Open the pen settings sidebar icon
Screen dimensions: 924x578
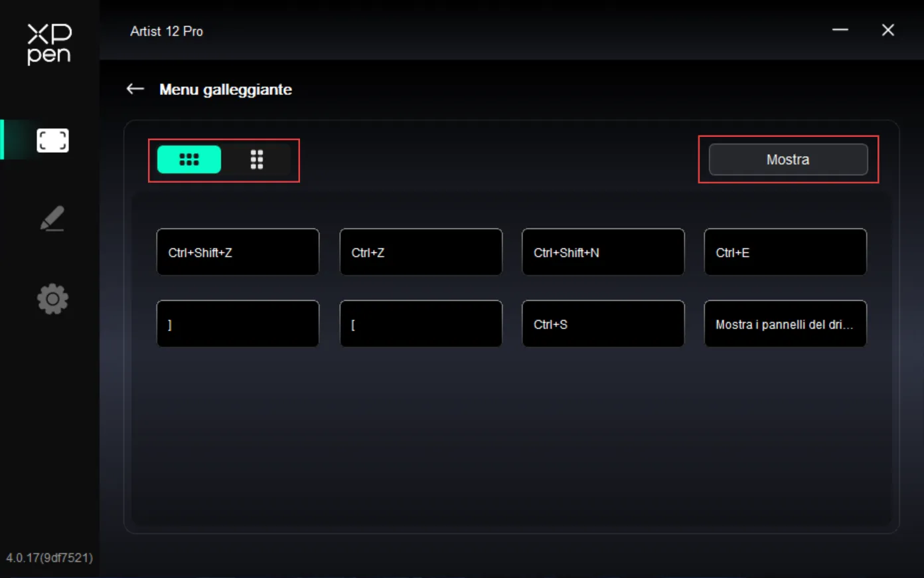click(x=52, y=219)
